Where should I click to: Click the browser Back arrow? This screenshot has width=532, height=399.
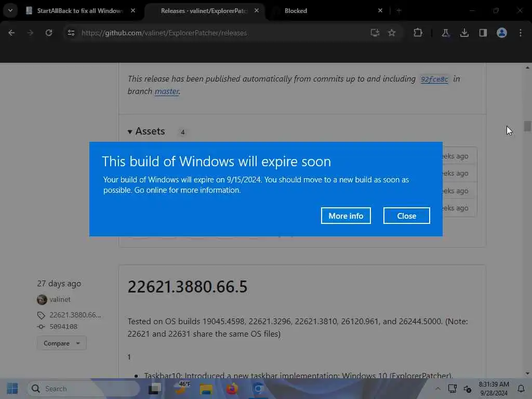[11, 33]
